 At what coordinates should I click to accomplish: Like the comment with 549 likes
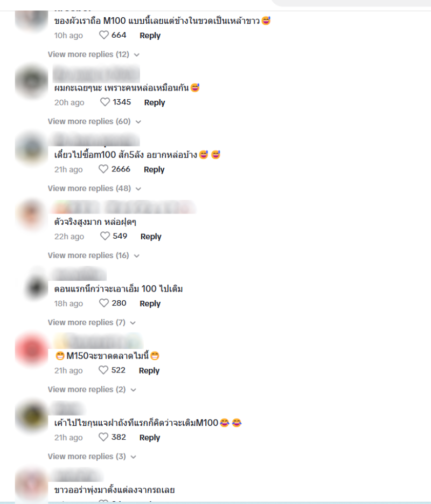(x=105, y=236)
